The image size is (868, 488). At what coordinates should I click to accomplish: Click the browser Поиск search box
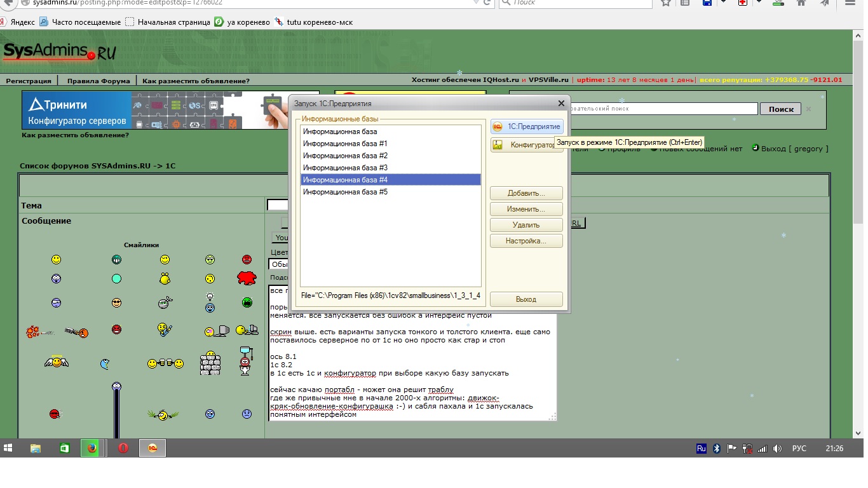[576, 3]
